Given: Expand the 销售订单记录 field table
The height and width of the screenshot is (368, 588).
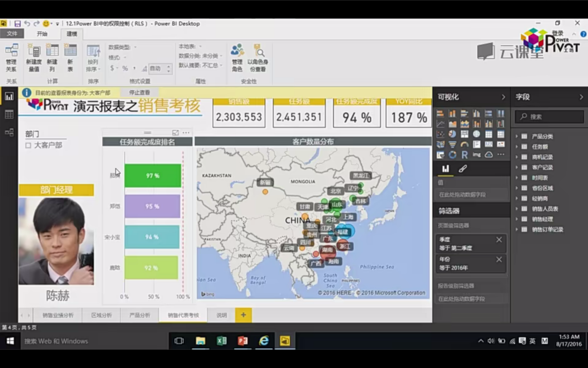Looking at the screenshot, I should (516, 229).
